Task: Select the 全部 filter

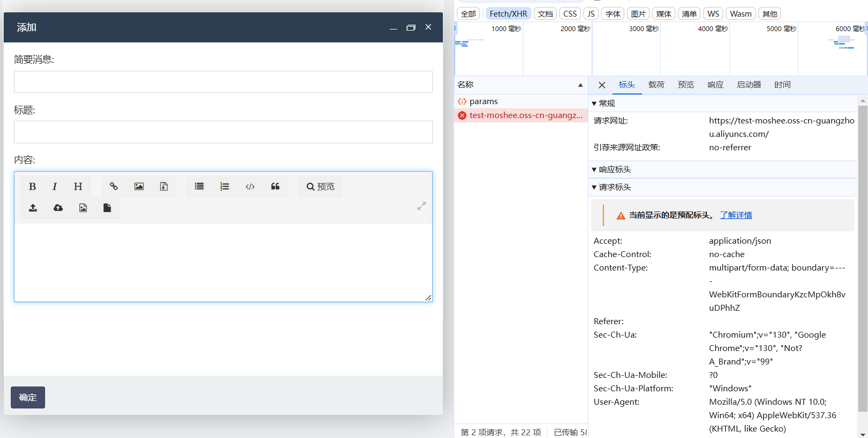Action: pyautogui.click(x=468, y=14)
